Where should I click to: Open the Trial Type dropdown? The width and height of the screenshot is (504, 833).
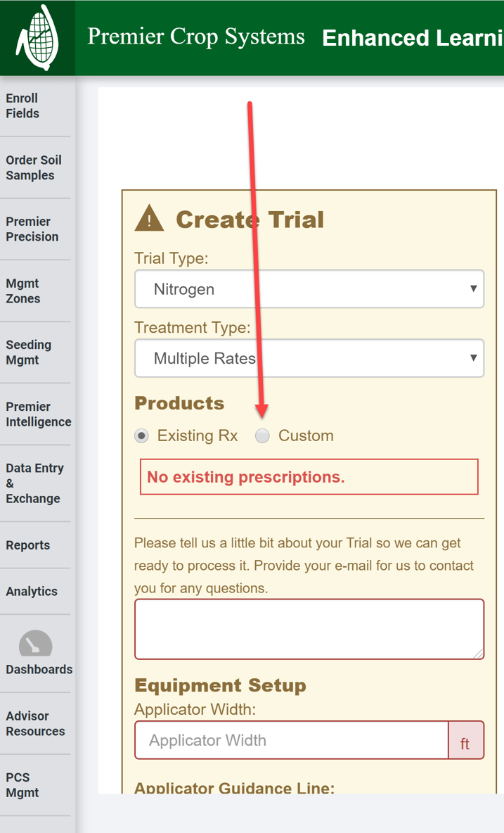click(x=309, y=289)
